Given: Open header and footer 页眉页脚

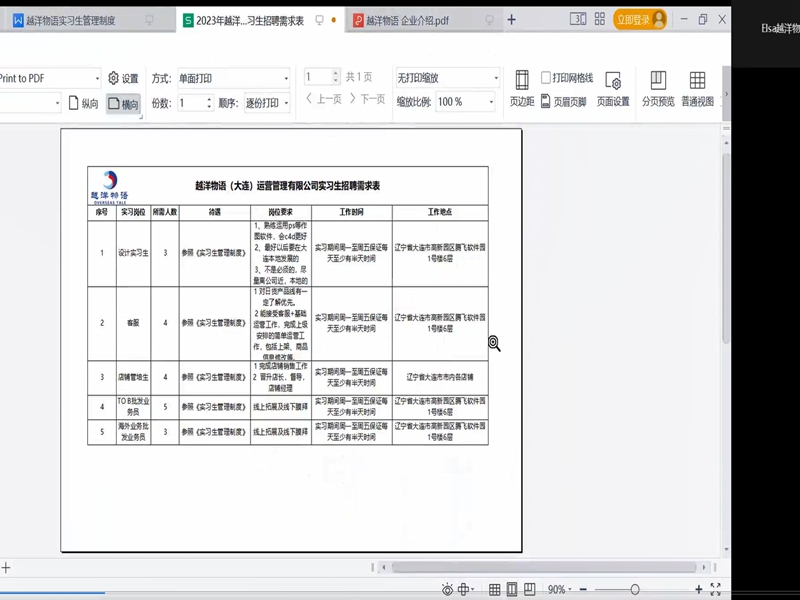Looking at the screenshot, I should click(563, 102).
